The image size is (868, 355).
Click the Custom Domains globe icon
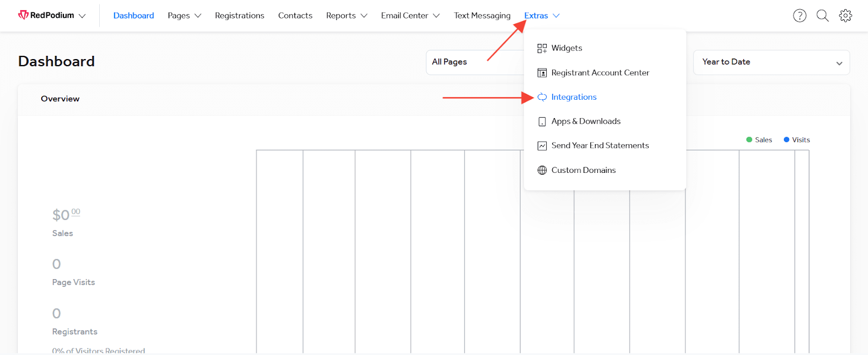click(542, 170)
